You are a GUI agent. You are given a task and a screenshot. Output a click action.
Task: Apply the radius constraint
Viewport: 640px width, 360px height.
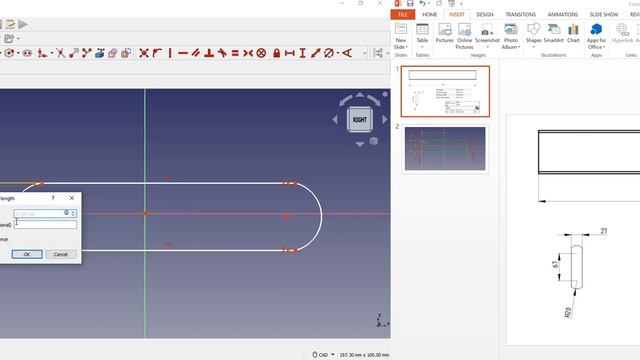[329, 53]
